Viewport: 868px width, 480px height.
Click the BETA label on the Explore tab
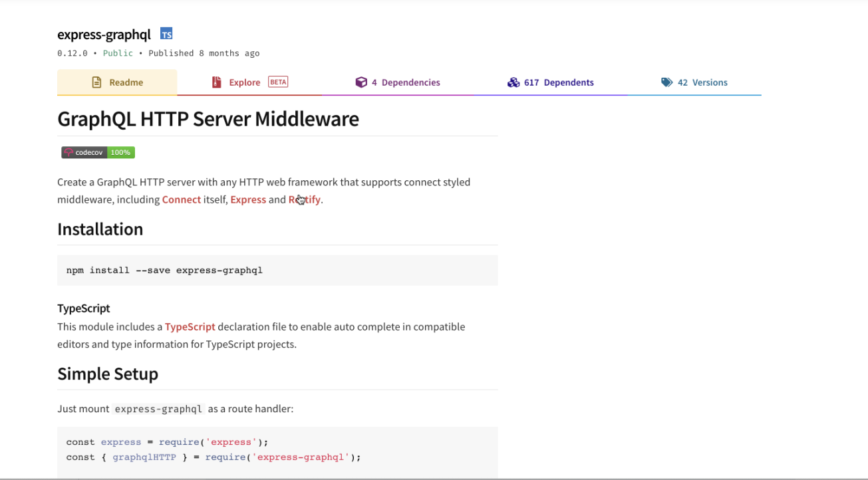click(278, 82)
